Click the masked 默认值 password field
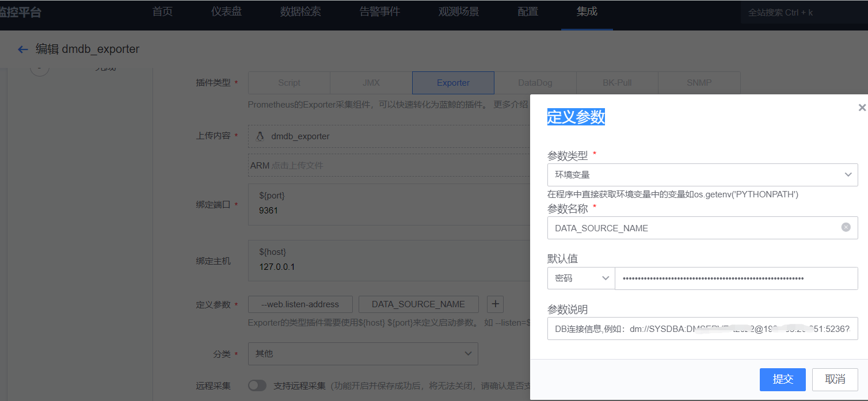Viewport: 868px width, 401px height. pyautogui.click(x=737, y=278)
